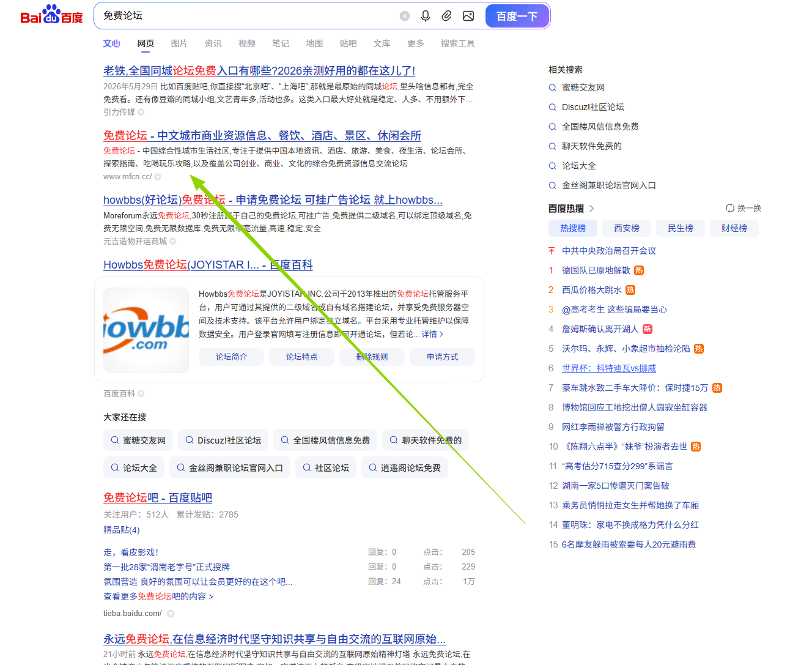The height and width of the screenshot is (665, 812).
Task: Switch to the 资讯 tab
Action: click(x=213, y=43)
